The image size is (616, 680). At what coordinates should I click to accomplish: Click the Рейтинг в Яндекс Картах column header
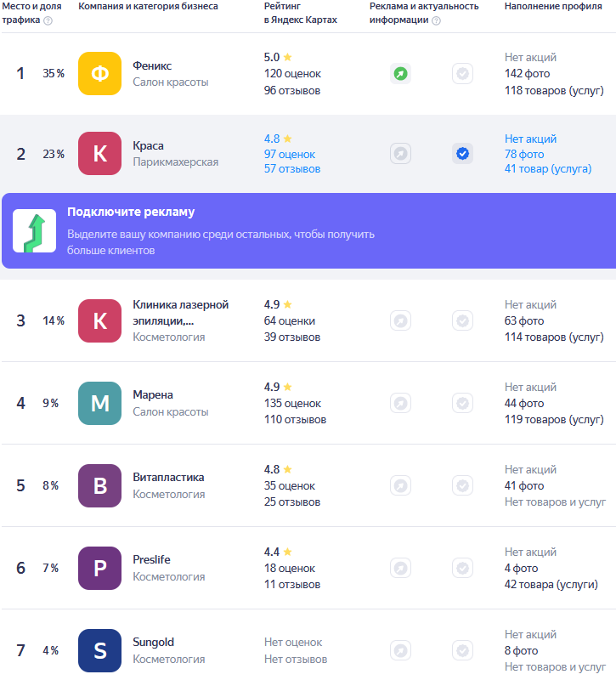(x=301, y=13)
